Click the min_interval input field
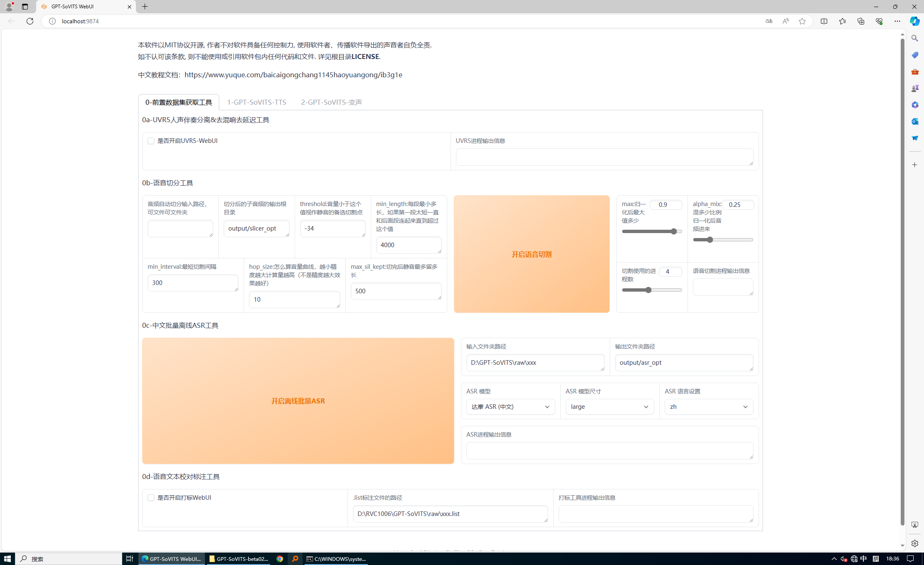This screenshot has height=565, width=924. pos(192,283)
